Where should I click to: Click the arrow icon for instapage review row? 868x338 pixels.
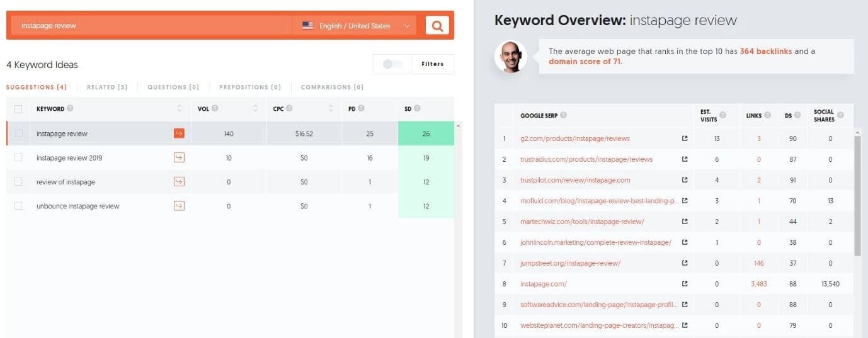click(x=179, y=133)
